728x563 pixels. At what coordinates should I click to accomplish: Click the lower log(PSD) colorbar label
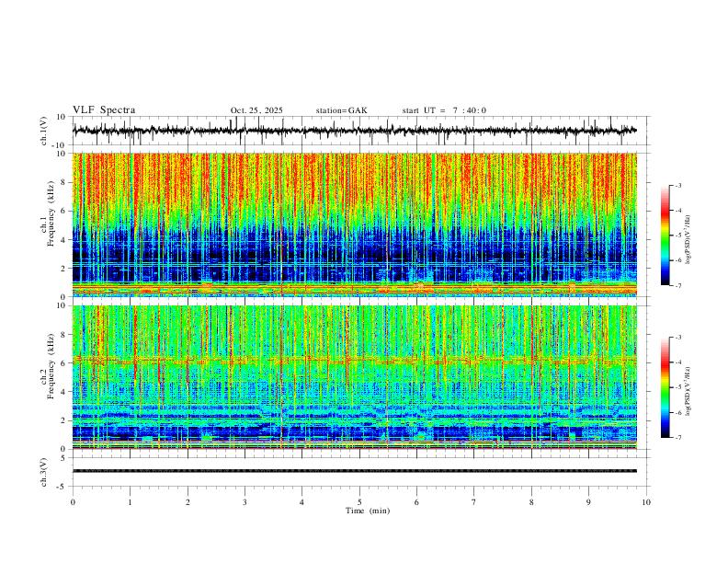[x=688, y=391]
